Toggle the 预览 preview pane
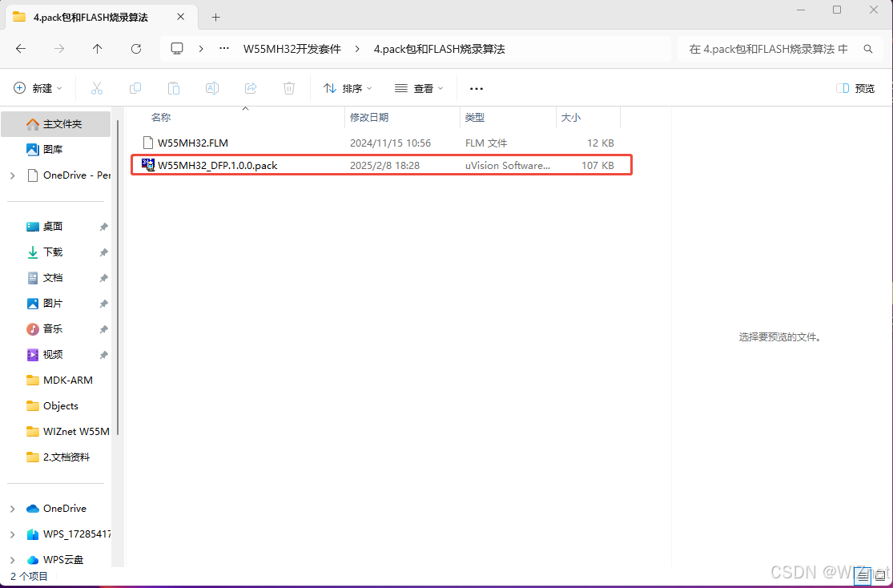Viewport: 893px width, 588px height. coord(855,88)
